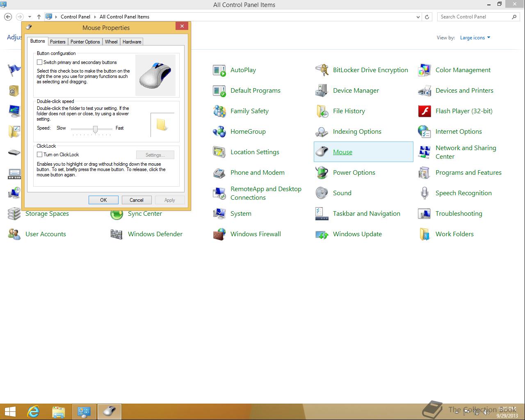Image resolution: width=525 pixels, height=420 pixels.
Task: Click the address bar refresh button
Action: coord(427,17)
